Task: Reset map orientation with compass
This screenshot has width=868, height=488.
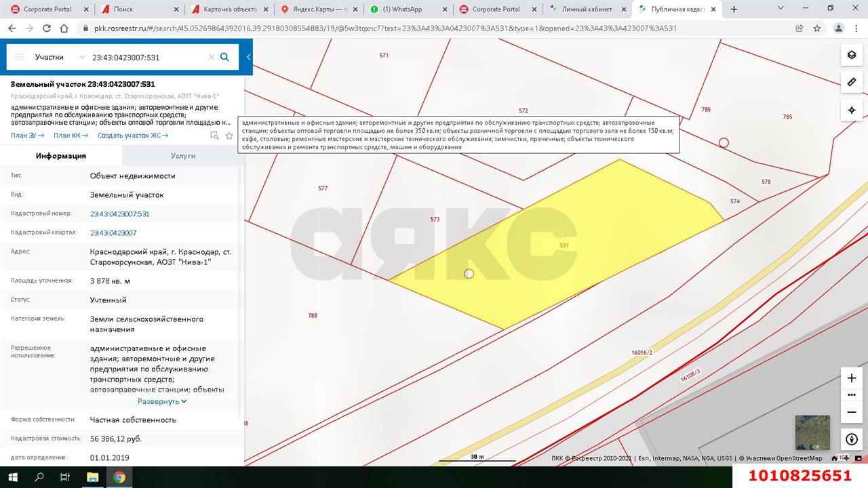Action: coord(852,439)
